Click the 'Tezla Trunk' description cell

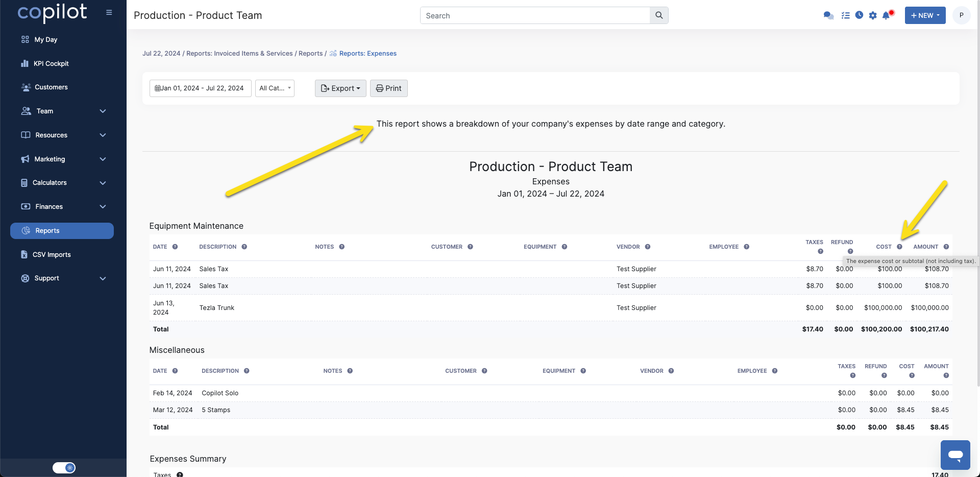tap(217, 308)
